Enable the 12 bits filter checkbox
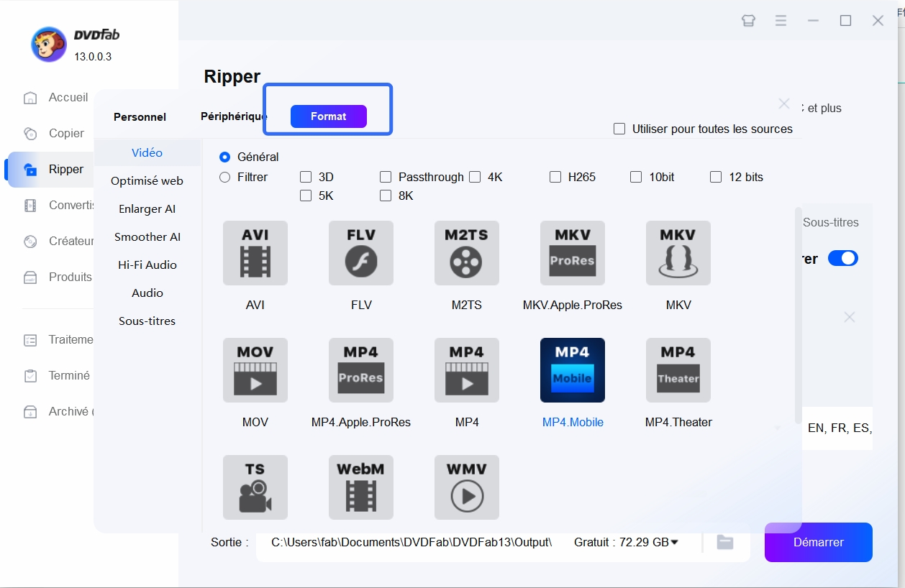The height and width of the screenshot is (588, 905). pos(716,177)
